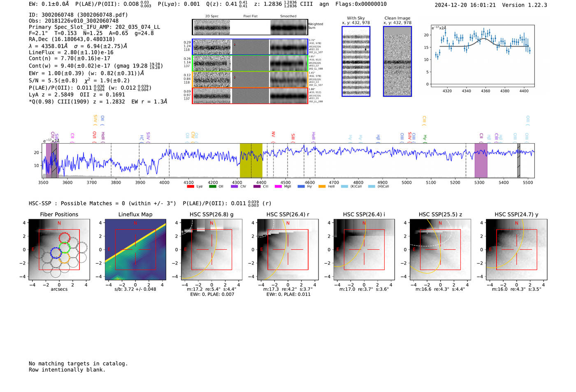Open the Lineflux Map image
This screenshot has height=392, width=576.
coord(135,250)
